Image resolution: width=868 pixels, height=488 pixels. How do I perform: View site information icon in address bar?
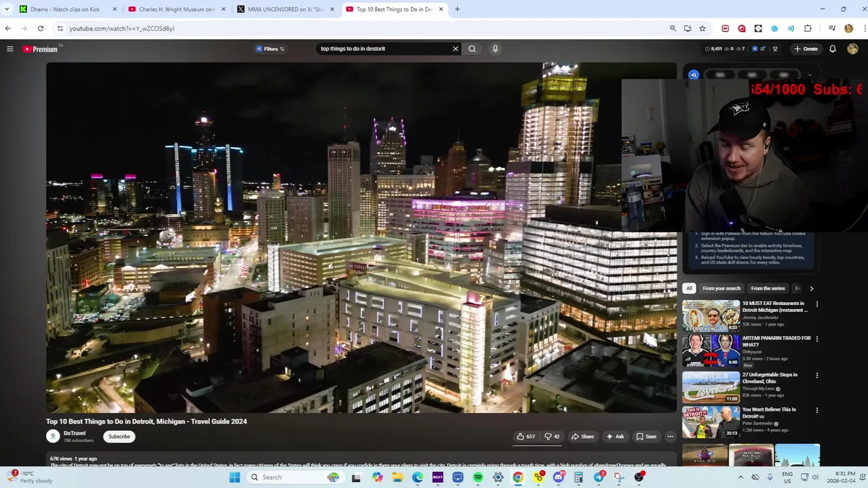tap(60, 28)
